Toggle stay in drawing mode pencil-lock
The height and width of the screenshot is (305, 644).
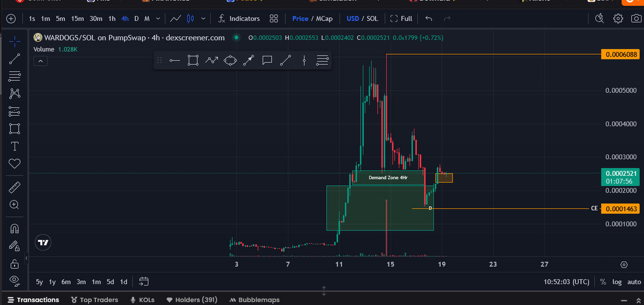pyautogui.click(x=14, y=246)
